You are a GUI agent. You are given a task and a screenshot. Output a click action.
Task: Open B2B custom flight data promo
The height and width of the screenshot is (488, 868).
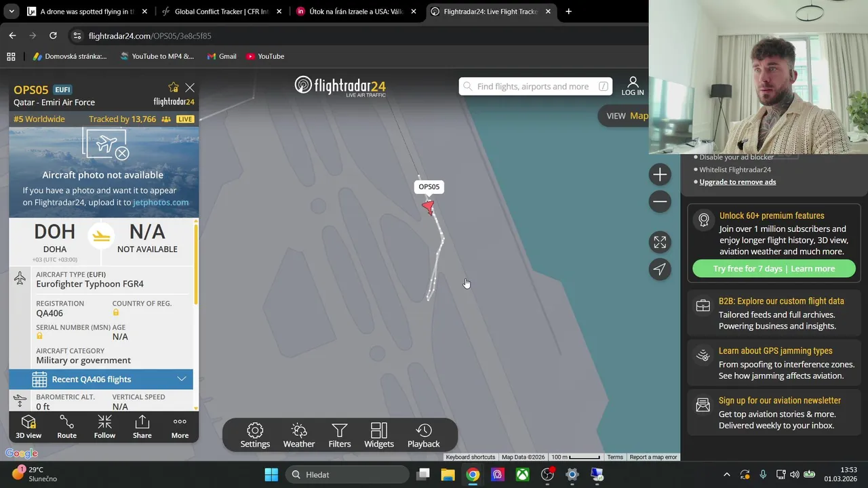point(774,313)
